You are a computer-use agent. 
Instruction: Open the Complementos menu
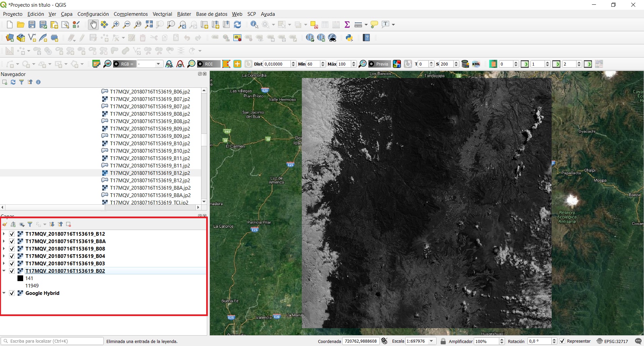131,14
